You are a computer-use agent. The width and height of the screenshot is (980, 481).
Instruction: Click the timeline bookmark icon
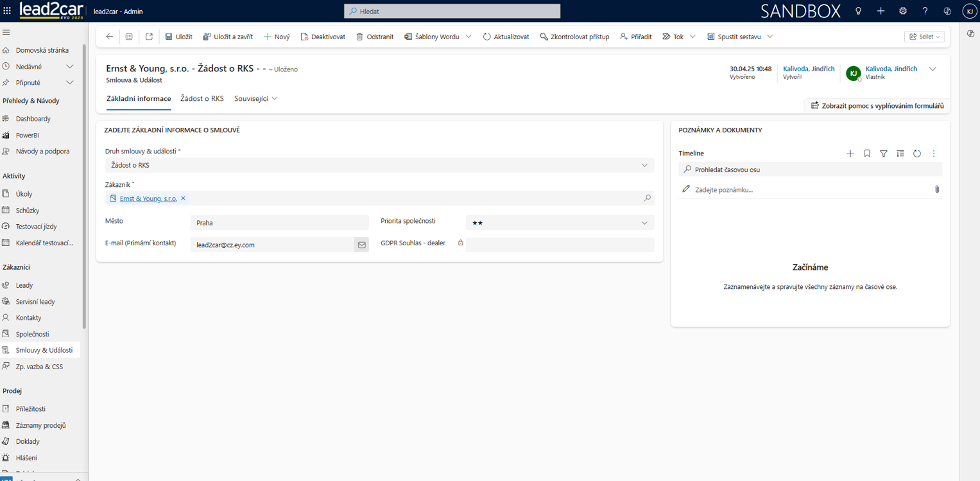coord(867,153)
